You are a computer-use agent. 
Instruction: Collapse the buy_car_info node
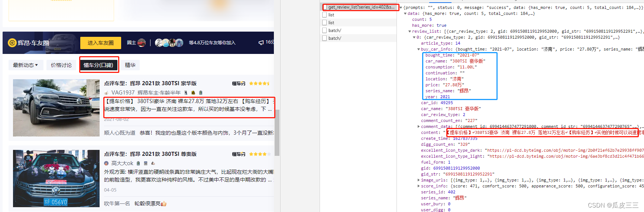tap(419, 49)
